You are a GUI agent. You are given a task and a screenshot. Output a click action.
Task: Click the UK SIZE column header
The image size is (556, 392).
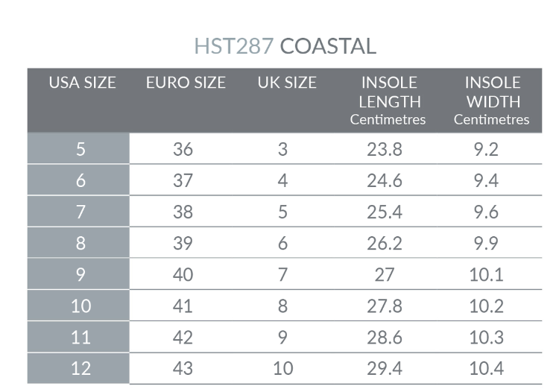click(287, 83)
